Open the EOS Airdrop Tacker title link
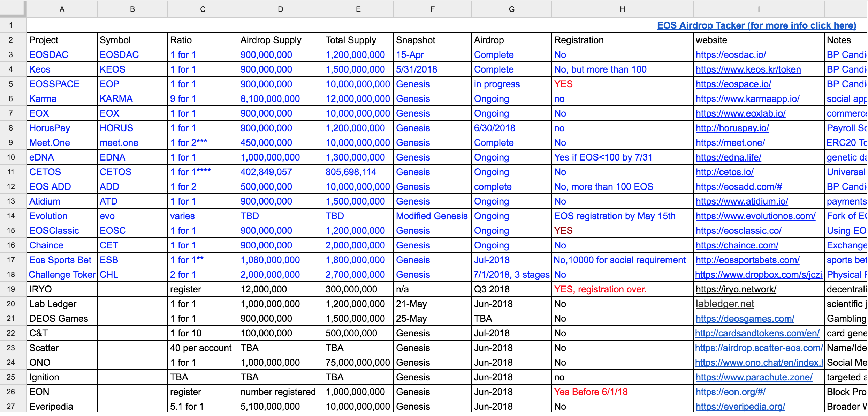 [x=756, y=25]
